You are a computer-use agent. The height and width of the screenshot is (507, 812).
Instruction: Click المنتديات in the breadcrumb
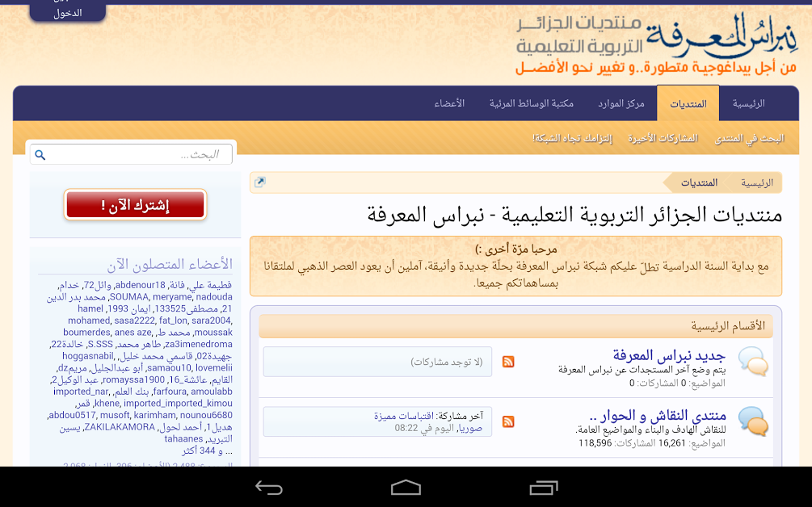click(x=699, y=182)
